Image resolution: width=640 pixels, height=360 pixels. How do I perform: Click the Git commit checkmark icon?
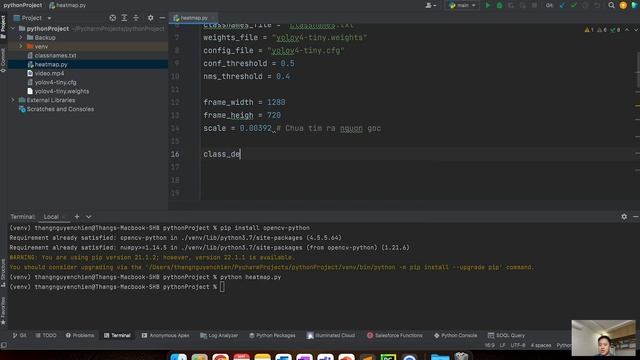pyautogui.click(x=574, y=5)
